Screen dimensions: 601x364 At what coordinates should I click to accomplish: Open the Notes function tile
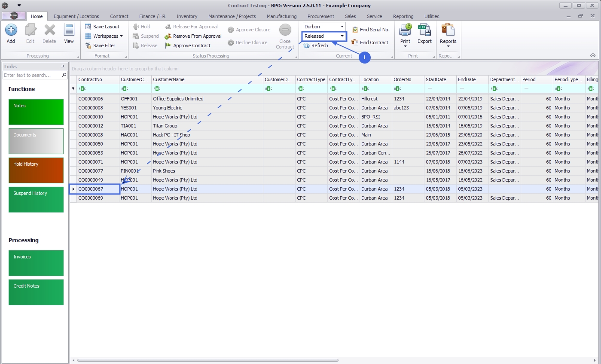pyautogui.click(x=36, y=112)
